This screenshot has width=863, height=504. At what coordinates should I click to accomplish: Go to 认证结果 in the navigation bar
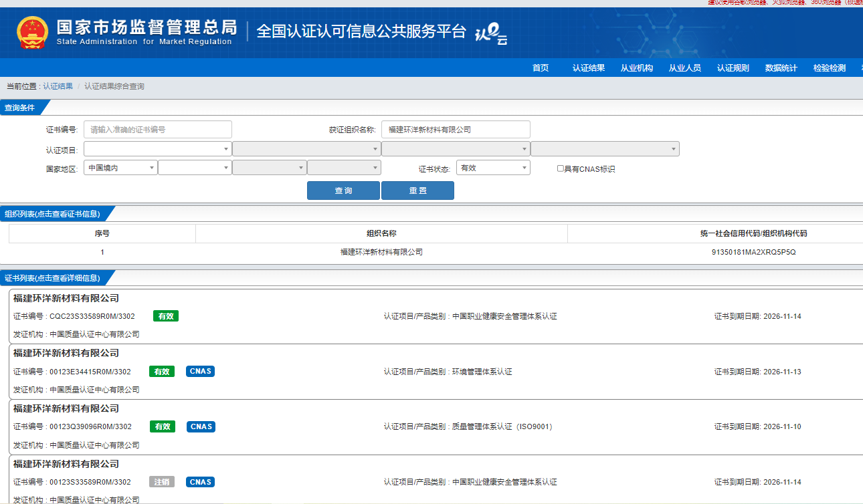coord(589,68)
